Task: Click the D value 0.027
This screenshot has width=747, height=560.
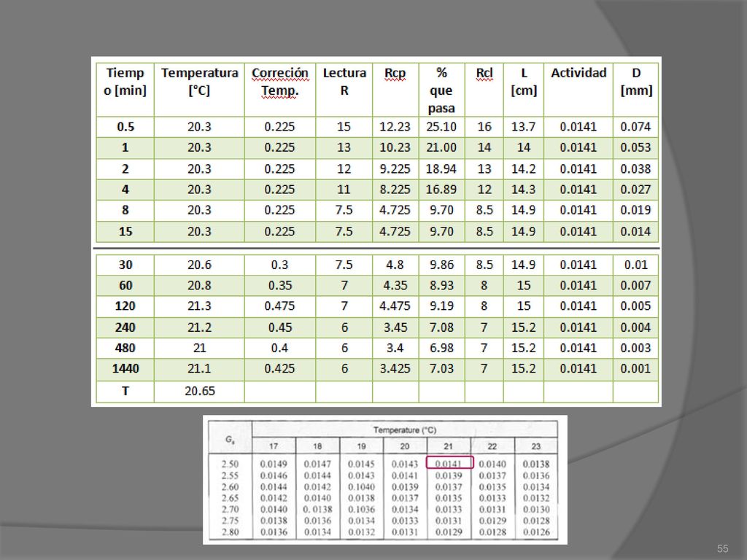Action: point(635,189)
